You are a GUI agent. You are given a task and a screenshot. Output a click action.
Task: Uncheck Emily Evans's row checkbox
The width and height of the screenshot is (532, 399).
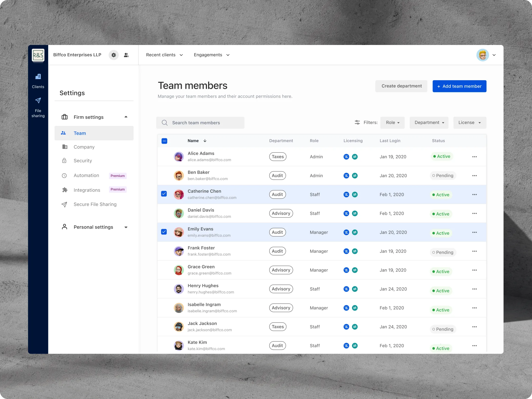point(164,232)
